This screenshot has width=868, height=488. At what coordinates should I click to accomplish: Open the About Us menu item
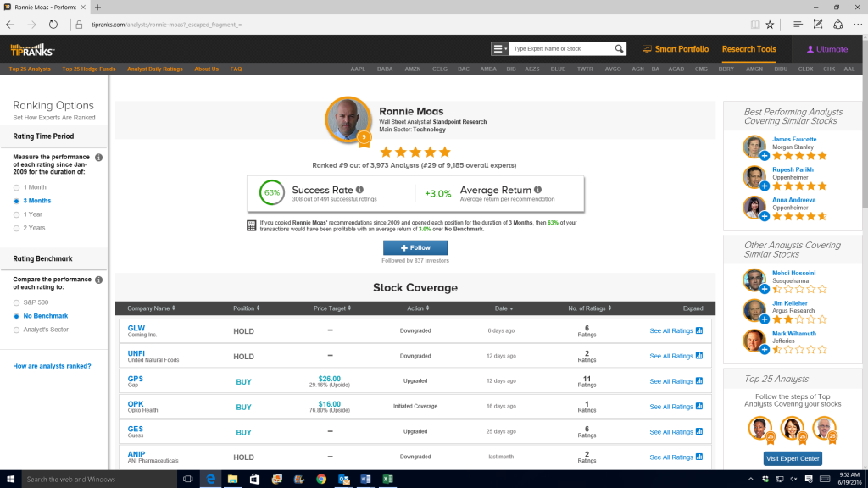207,69
